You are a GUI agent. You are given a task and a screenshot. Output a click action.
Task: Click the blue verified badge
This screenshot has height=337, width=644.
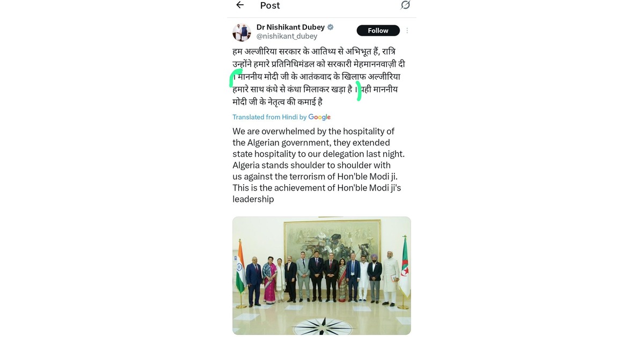(331, 27)
